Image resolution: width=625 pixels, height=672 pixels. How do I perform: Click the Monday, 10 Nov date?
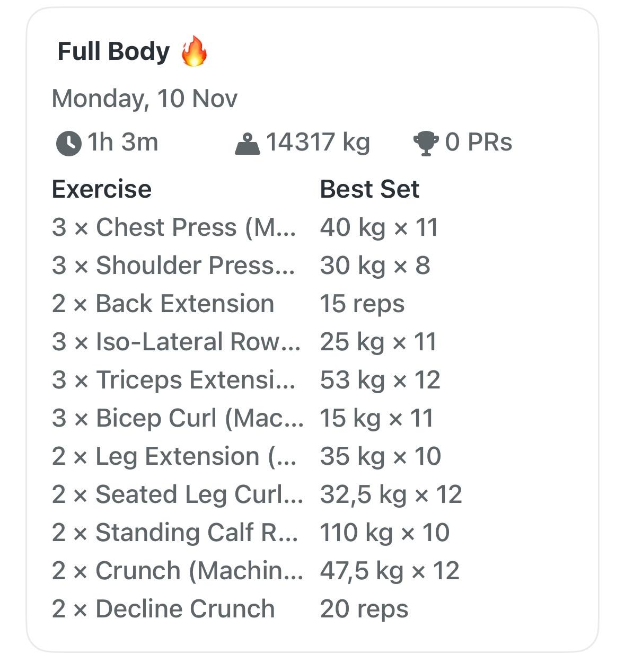point(145,99)
